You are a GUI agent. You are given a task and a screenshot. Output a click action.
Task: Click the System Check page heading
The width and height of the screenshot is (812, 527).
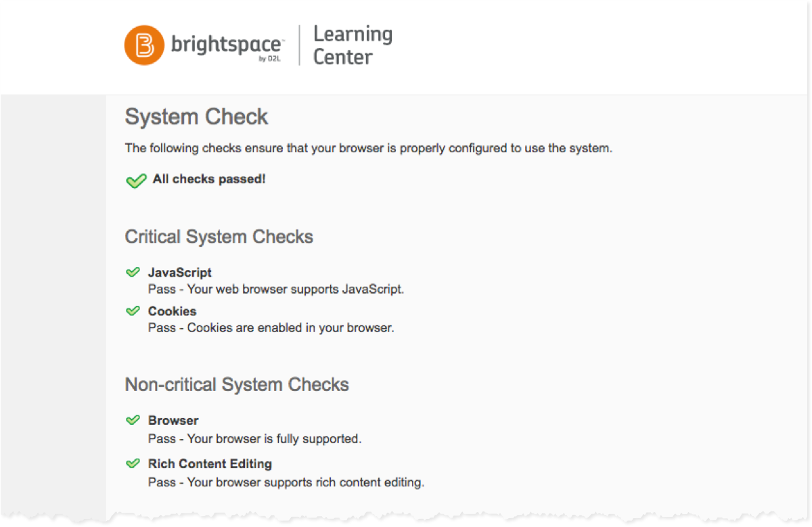(x=196, y=117)
